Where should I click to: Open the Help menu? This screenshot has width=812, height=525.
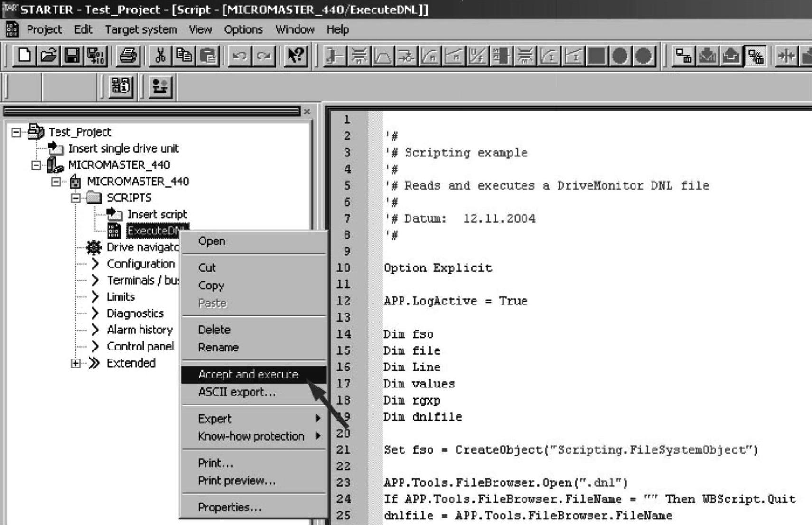pos(337,30)
